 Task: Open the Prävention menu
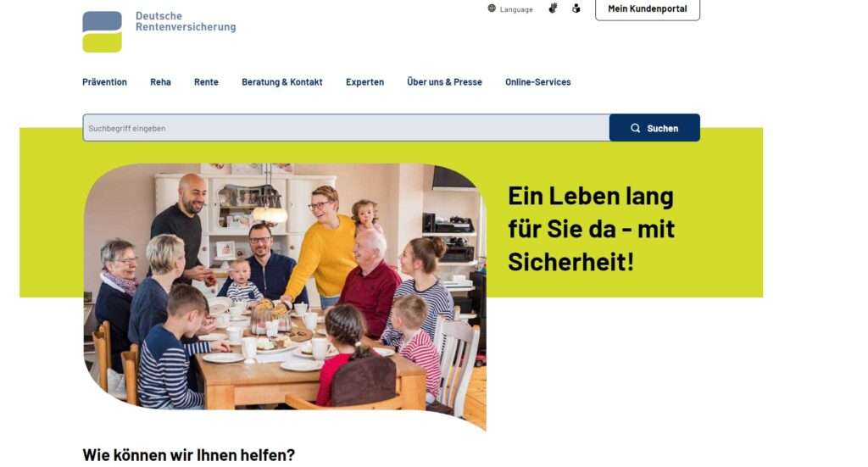coord(104,82)
